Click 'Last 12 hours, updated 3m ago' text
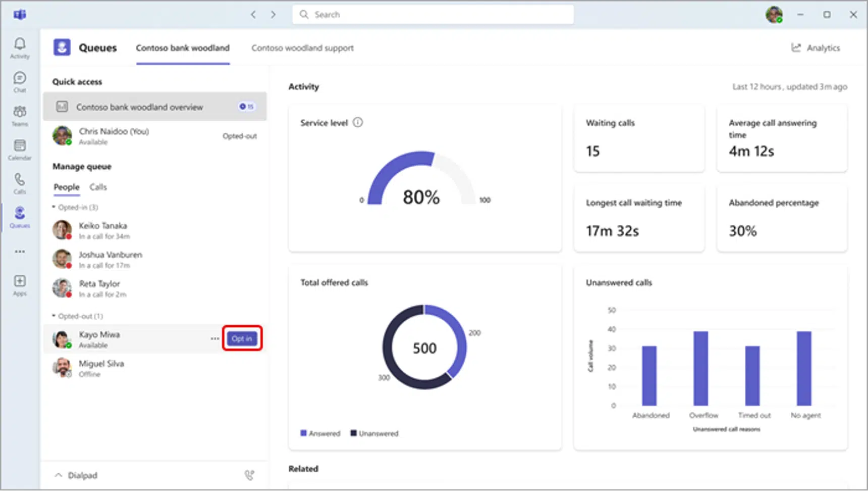Viewport: 868px width, 493px height. click(790, 87)
